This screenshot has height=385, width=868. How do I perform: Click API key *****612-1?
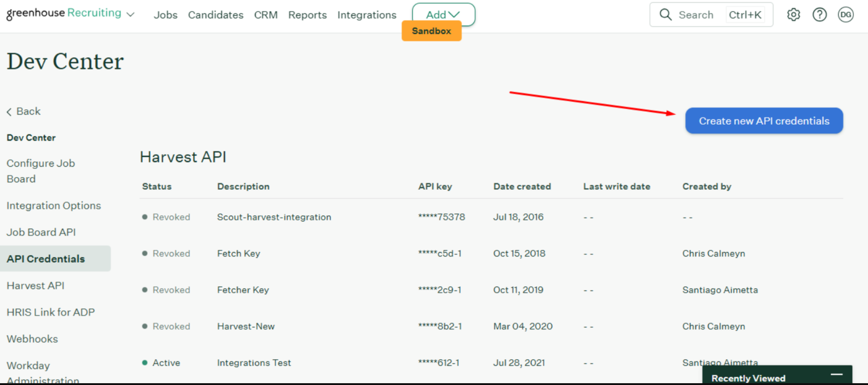point(439,363)
